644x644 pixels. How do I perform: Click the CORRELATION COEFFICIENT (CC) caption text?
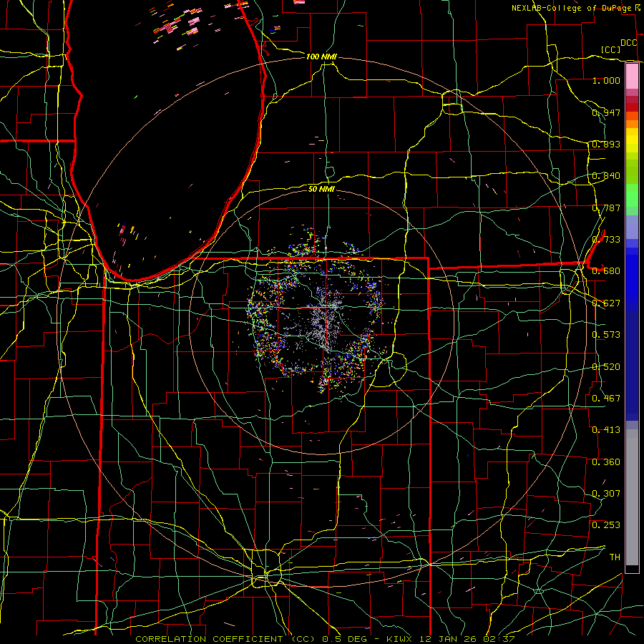click(x=225, y=639)
